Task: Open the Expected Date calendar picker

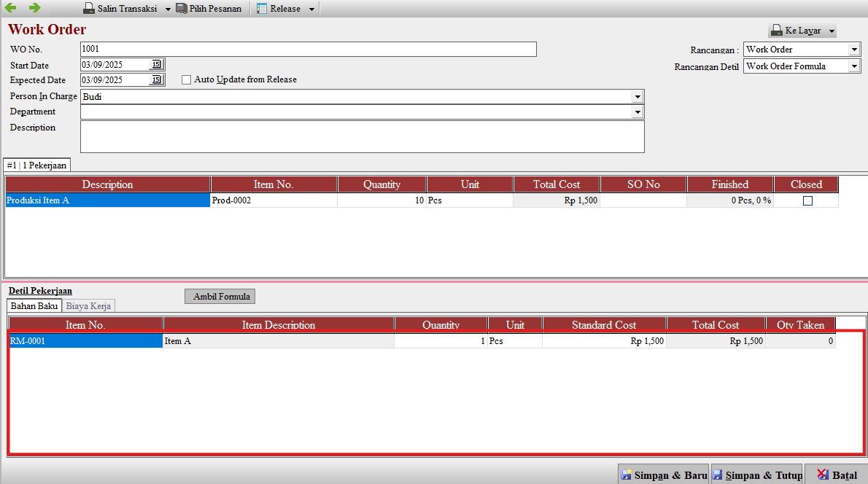Action: pos(157,80)
